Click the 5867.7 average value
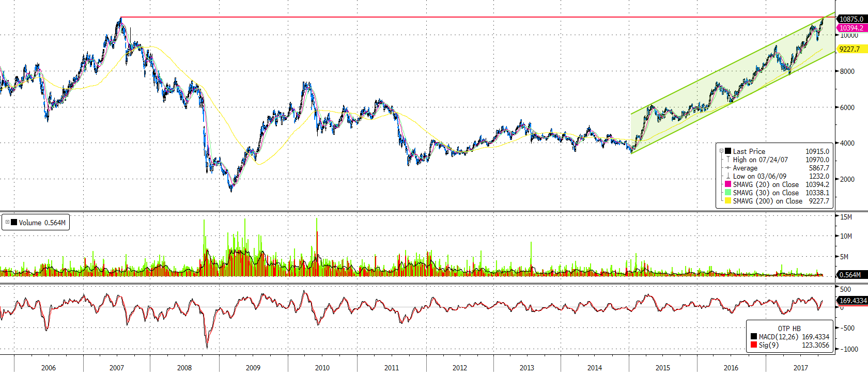The image size is (868, 376). tap(819, 168)
